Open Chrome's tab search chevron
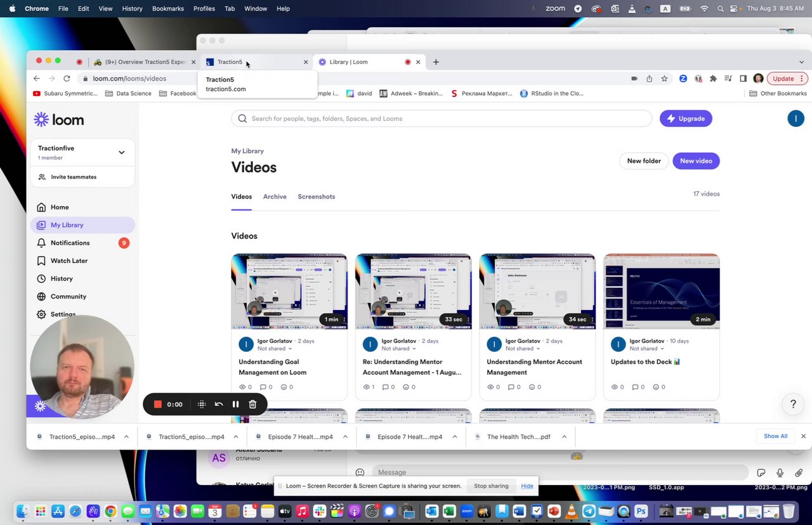812x525 pixels. coord(801,62)
